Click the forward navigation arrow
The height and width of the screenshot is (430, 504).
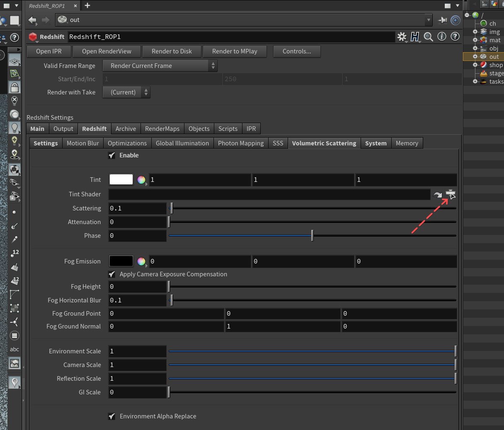[46, 20]
